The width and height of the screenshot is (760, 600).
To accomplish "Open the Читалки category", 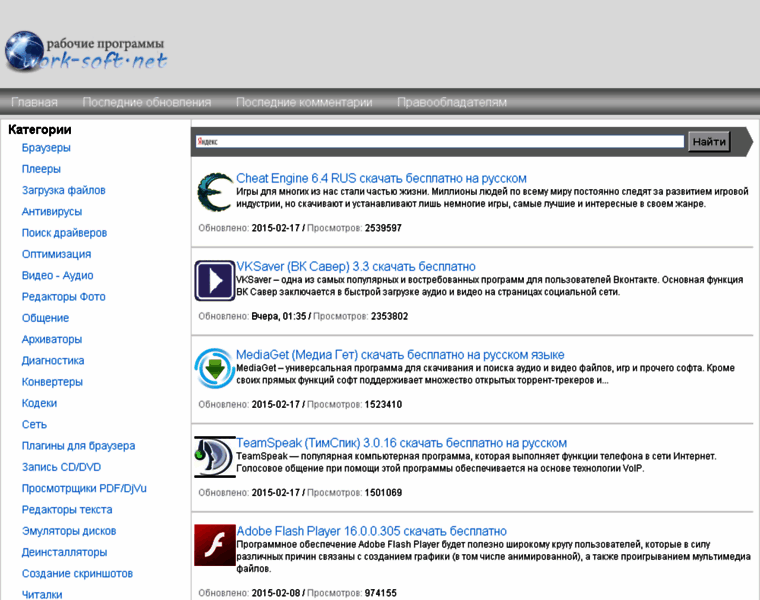I will point(42,595).
